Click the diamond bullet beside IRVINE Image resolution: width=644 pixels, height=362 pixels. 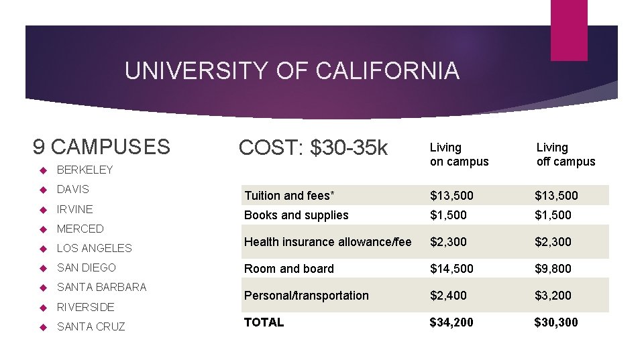(42, 209)
